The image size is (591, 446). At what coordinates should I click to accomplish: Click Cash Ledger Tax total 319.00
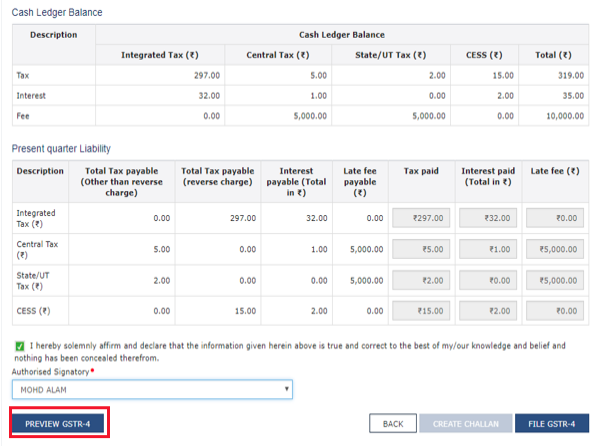tap(571, 75)
